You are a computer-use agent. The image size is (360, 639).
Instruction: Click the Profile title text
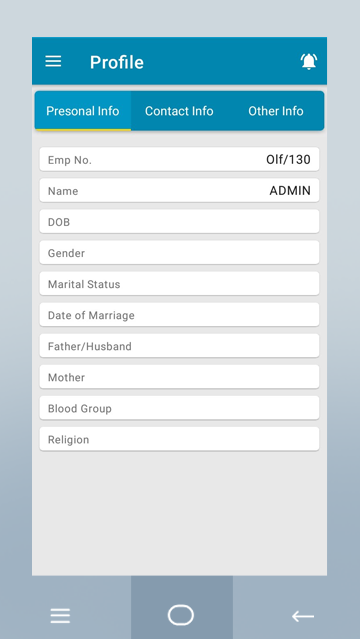point(117,62)
